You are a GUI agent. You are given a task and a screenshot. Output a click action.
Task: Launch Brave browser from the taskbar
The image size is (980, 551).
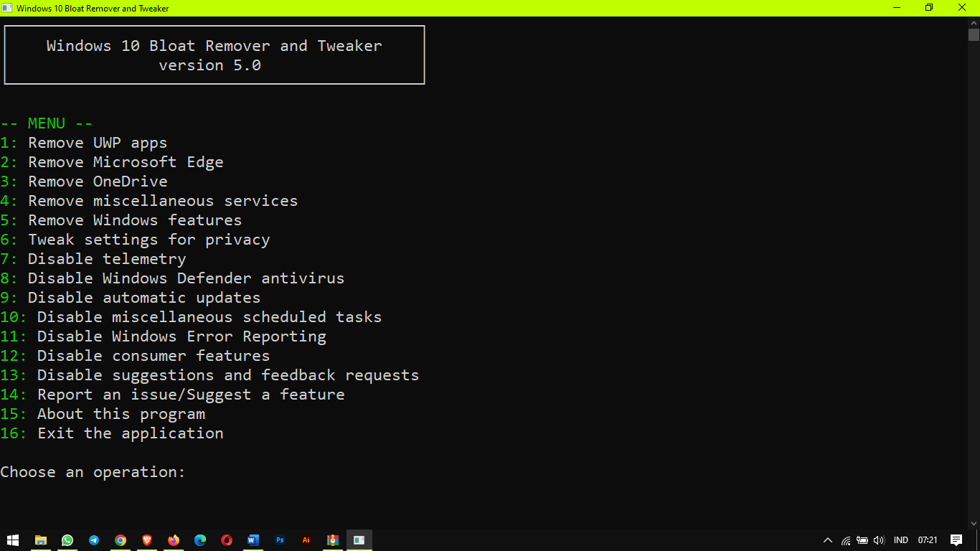147,540
